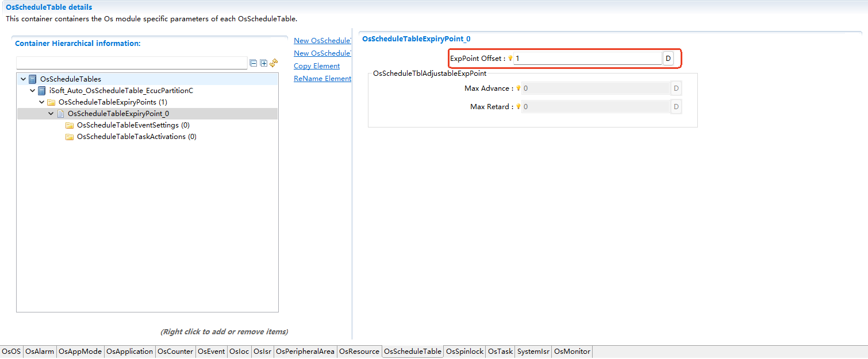The height and width of the screenshot is (359, 868).
Task: Click the OsScheduleTableEventSettings folder icon
Action: coord(70,125)
